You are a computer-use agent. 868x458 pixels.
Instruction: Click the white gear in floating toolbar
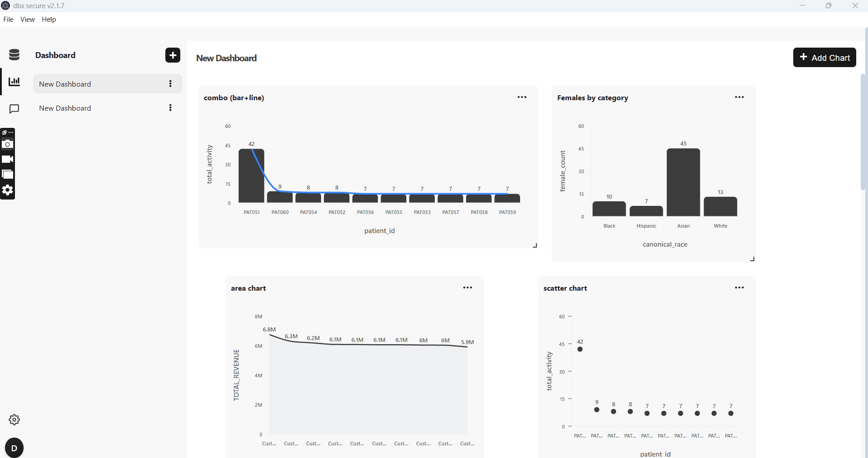(x=8, y=190)
